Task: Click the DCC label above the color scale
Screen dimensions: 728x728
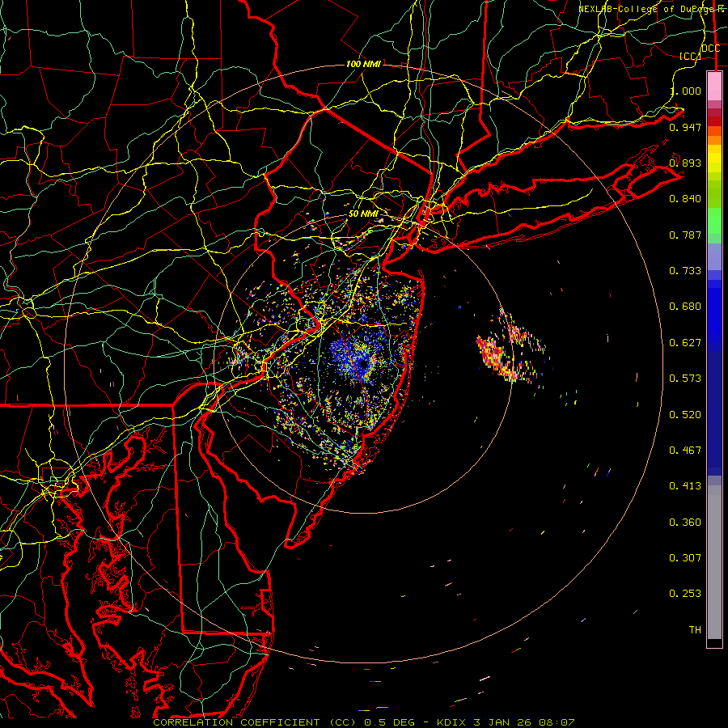Action: point(710,48)
